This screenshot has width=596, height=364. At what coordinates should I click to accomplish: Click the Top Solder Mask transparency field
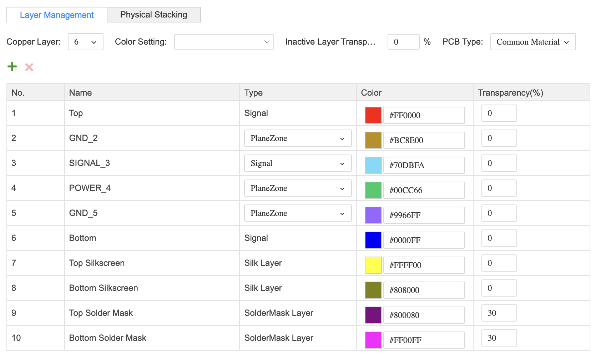499,313
